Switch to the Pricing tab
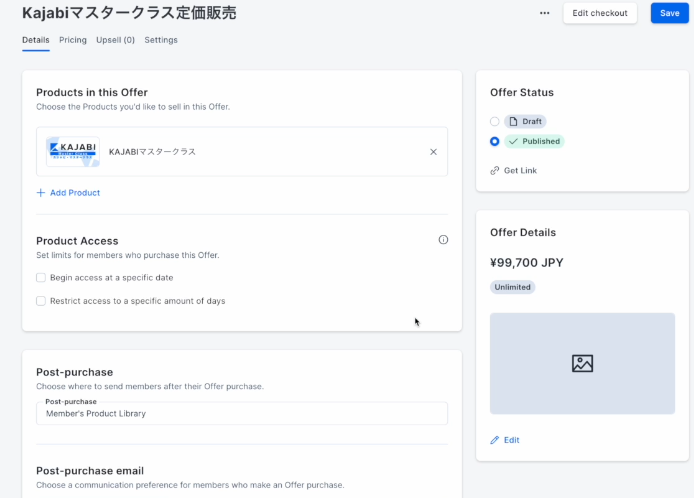 73,40
